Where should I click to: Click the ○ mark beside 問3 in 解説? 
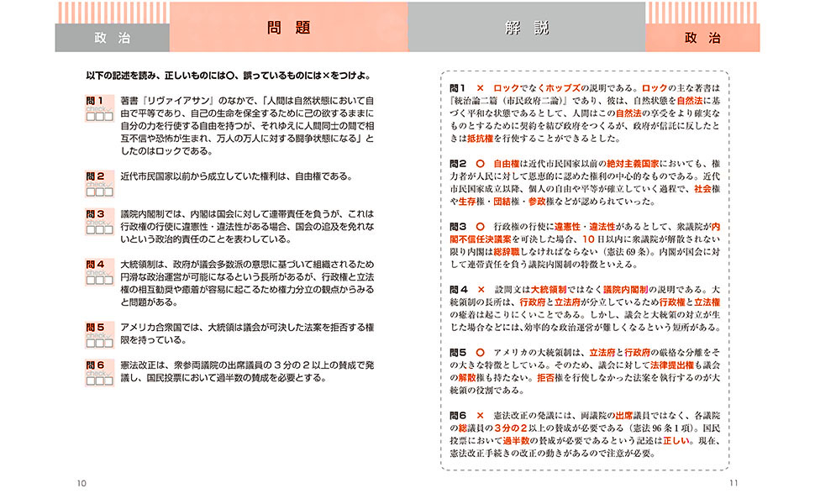481,227
